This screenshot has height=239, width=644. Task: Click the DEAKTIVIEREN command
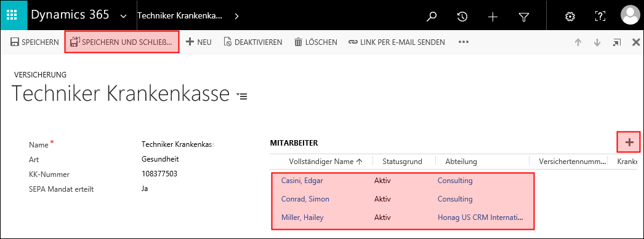253,42
